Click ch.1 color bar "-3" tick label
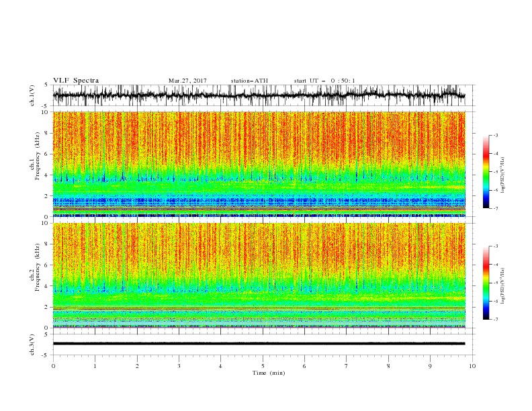532x411 pixels. (495, 135)
